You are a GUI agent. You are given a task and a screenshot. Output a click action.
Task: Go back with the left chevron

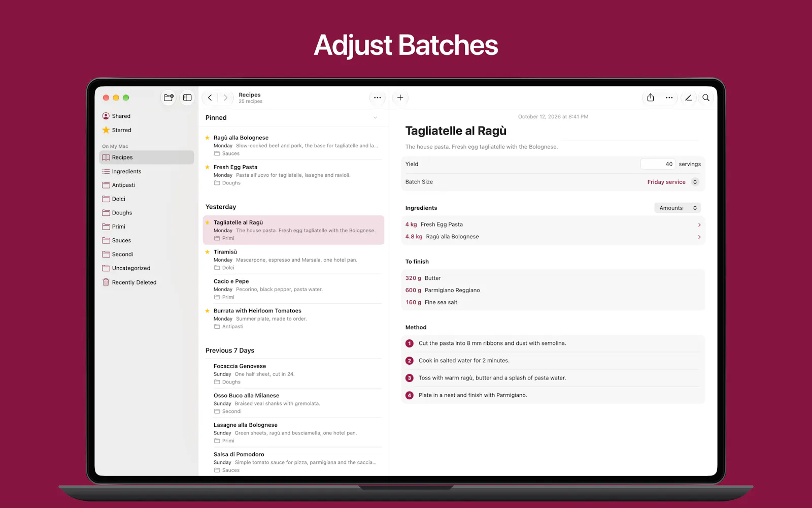(210, 98)
